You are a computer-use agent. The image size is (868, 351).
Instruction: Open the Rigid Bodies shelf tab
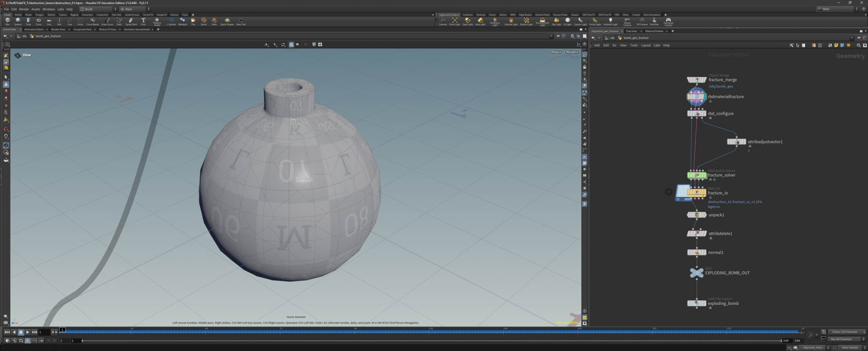click(525, 15)
